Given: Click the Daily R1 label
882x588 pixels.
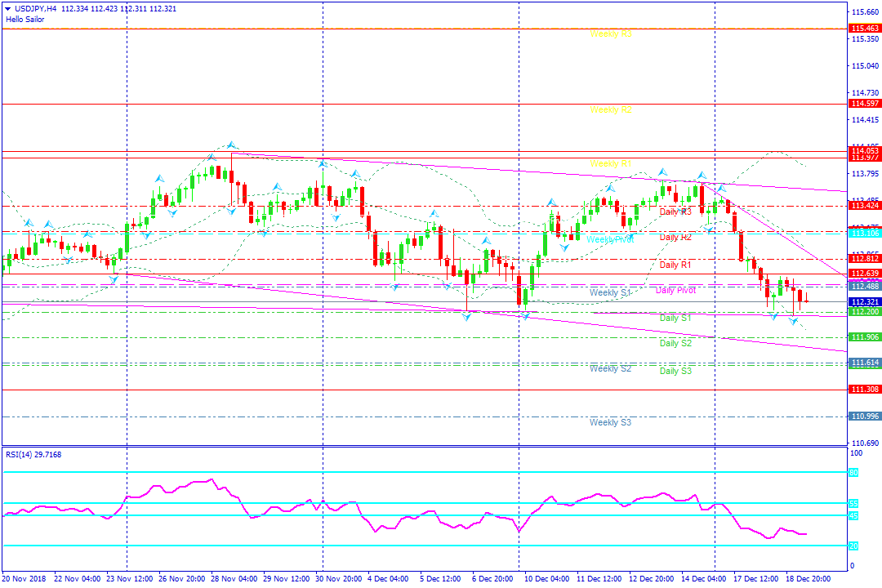Looking at the screenshot, I should (675, 265).
